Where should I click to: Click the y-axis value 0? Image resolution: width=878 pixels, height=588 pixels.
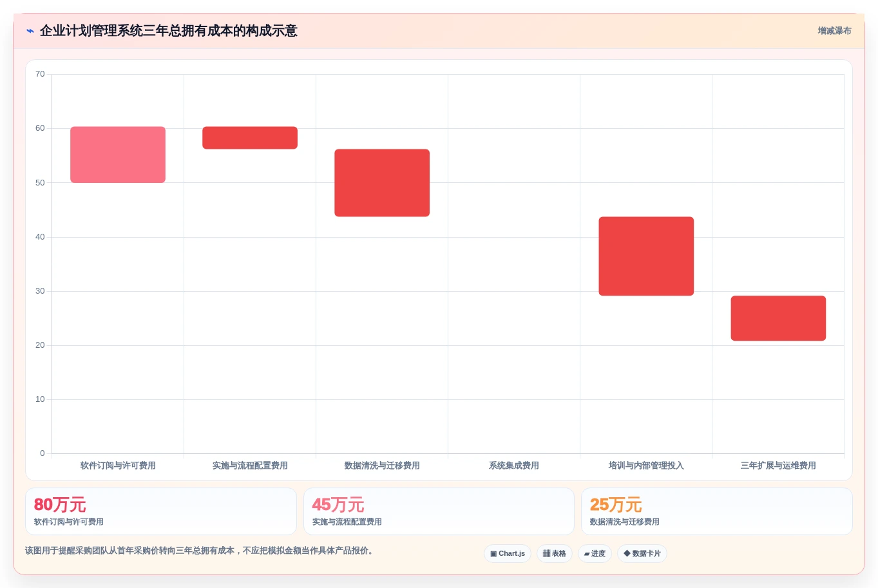click(x=43, y=453)
